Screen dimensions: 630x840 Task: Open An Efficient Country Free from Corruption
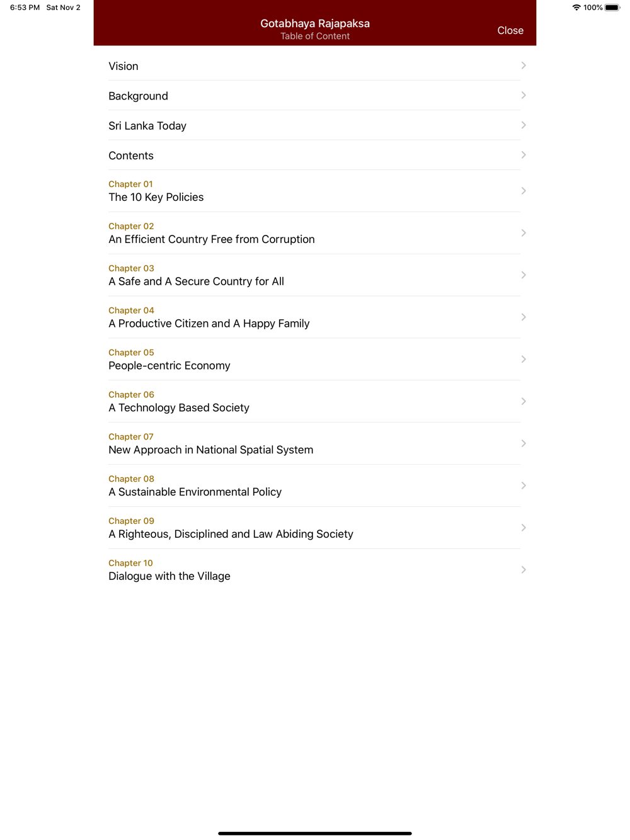tap(315, 233)
